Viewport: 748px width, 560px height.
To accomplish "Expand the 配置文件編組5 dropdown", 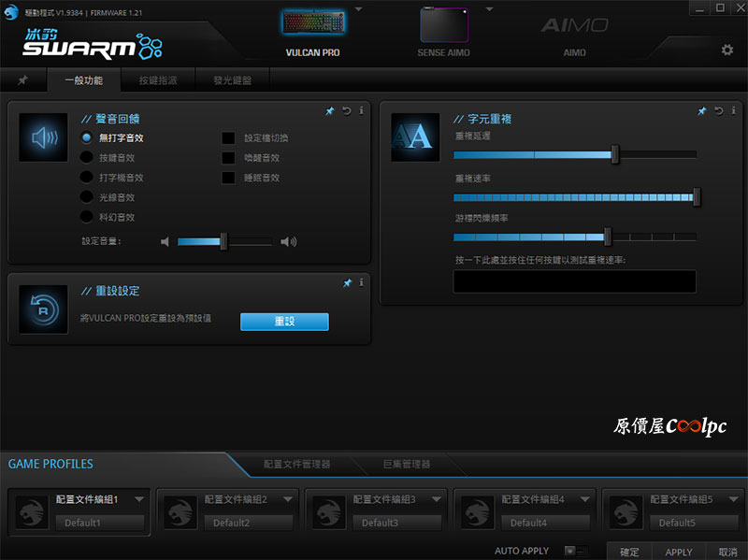I will click(734, 499).
